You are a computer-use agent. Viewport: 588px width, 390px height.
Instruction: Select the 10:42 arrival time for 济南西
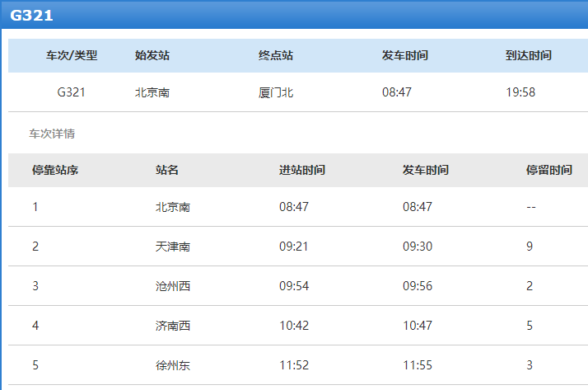point(294,326)
